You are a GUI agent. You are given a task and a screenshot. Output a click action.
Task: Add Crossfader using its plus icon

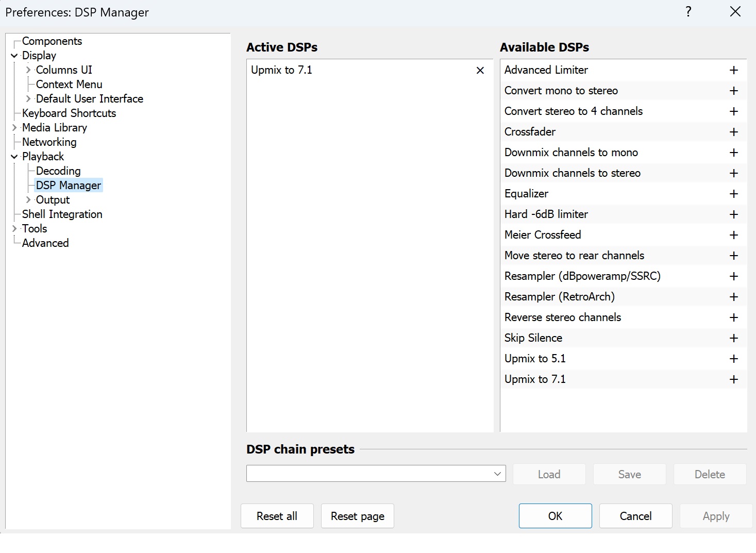coord(734,132)
